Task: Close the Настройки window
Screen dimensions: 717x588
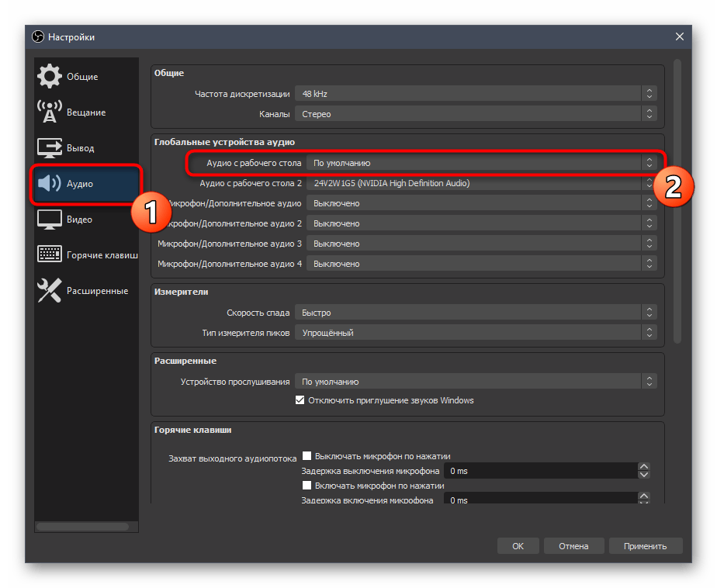Action: 680,36
